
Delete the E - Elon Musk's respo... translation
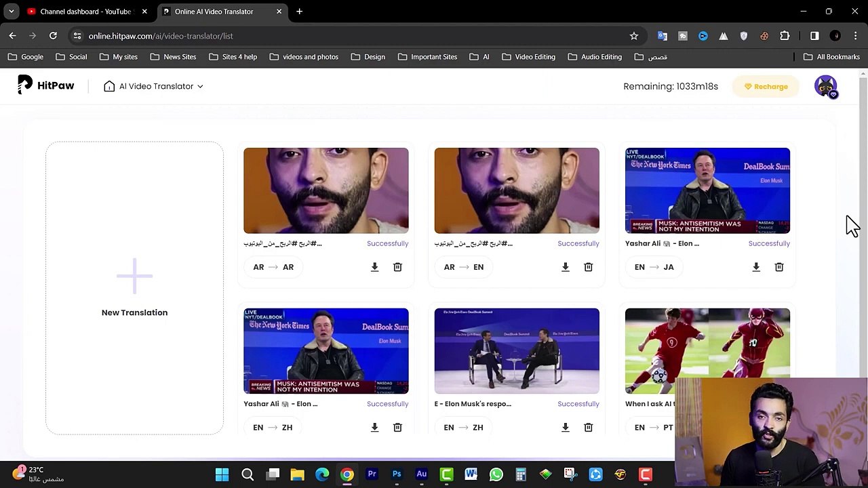click(x=588, y=428)
